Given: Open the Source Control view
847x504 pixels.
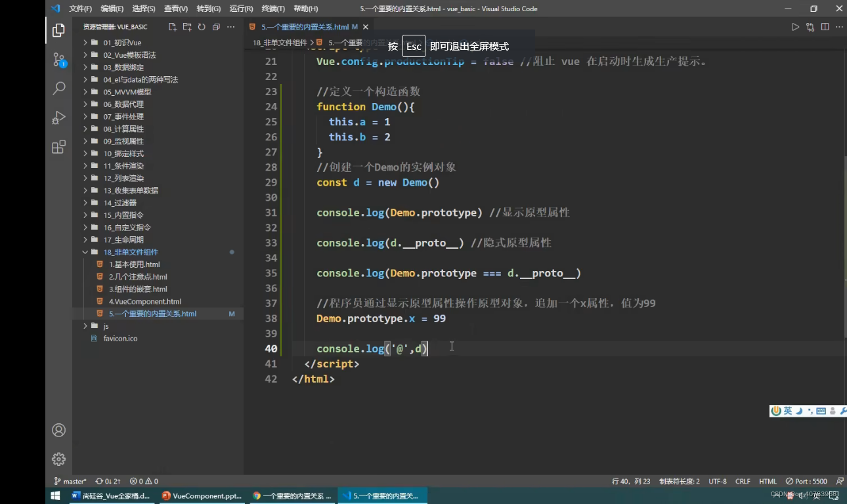Looking at the screenshot, I should (58, 60).
